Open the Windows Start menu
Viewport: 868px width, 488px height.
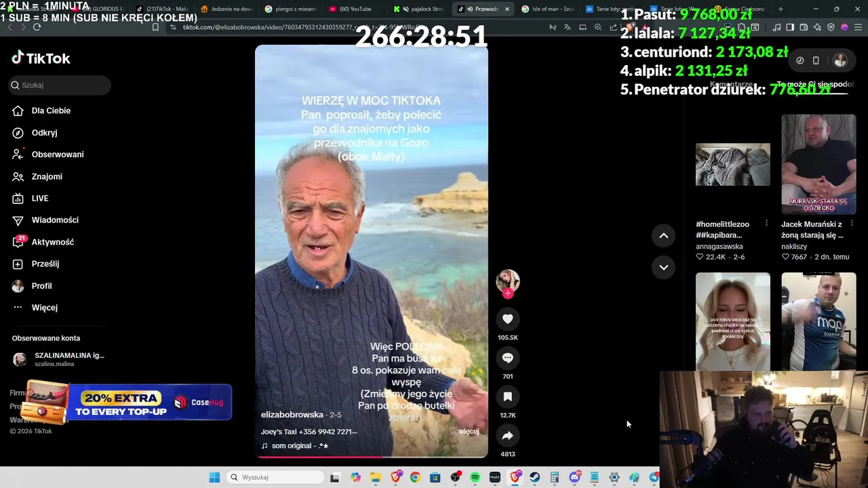(x=214, y=477)
